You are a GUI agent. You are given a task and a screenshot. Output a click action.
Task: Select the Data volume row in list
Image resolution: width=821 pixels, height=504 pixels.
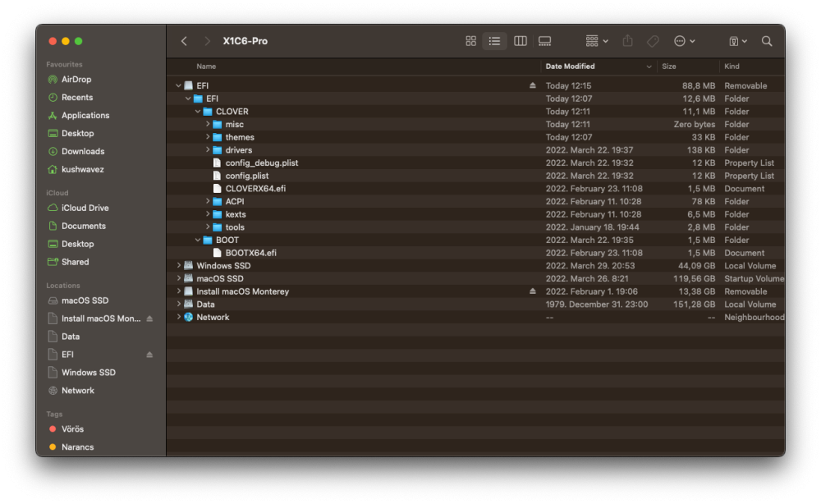(476, 304)
